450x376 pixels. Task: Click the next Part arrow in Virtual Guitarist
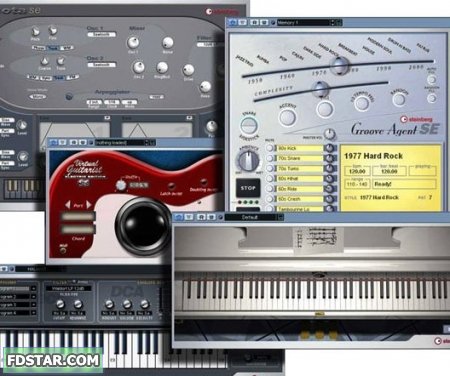pos(89,205)
